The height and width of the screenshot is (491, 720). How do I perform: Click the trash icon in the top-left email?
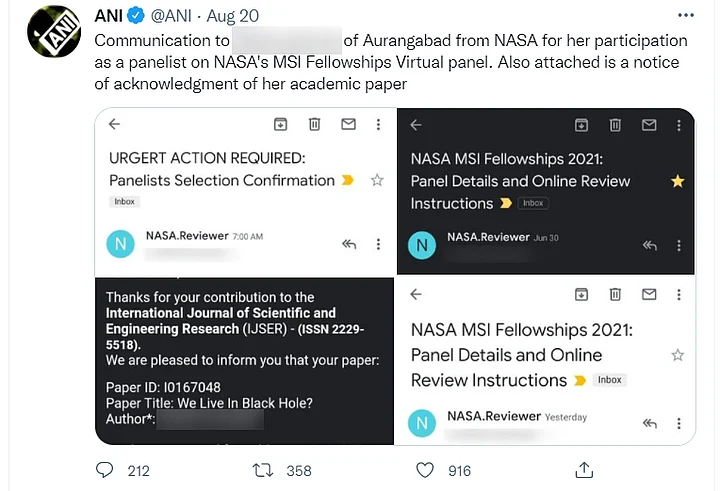314,124
